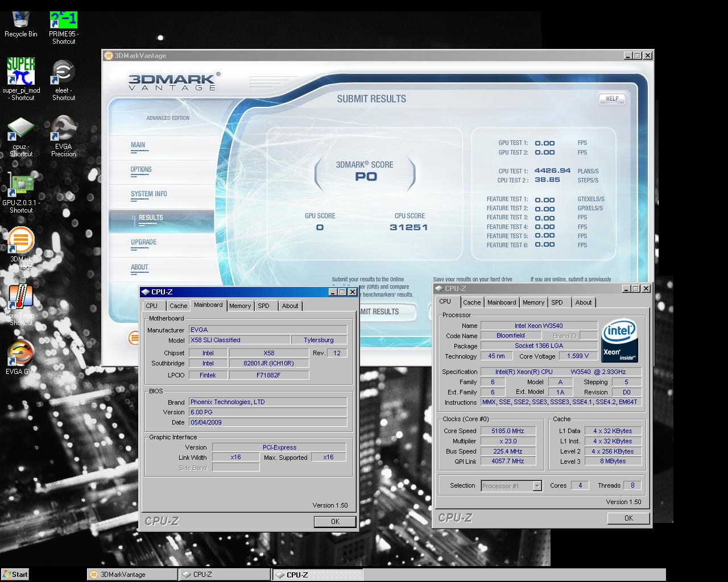Click the EVGA manufacturer field
This screenshot has height=582, width=728.
[268, 330]
